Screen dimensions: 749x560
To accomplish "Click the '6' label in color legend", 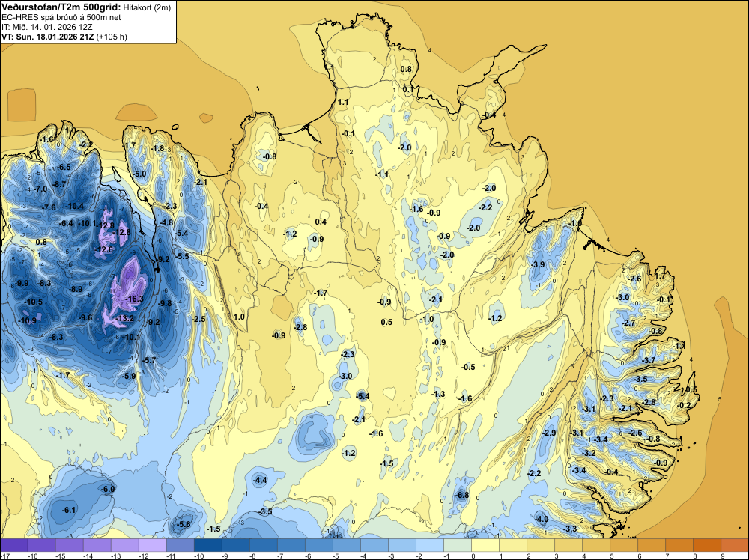I will point(640,556).
